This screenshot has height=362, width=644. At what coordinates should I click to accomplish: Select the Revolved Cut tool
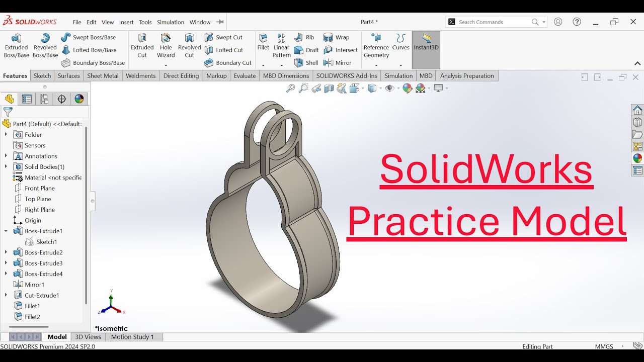189,46
